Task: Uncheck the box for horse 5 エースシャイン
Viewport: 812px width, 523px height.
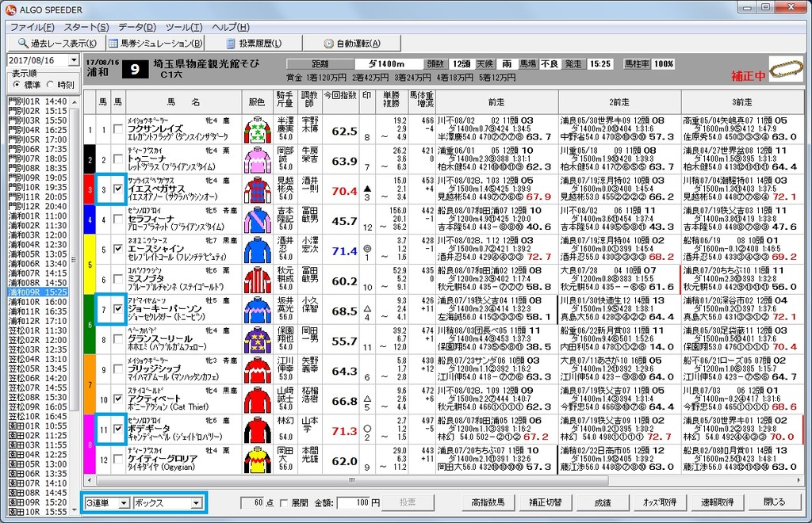Action: tap(118, 249)
